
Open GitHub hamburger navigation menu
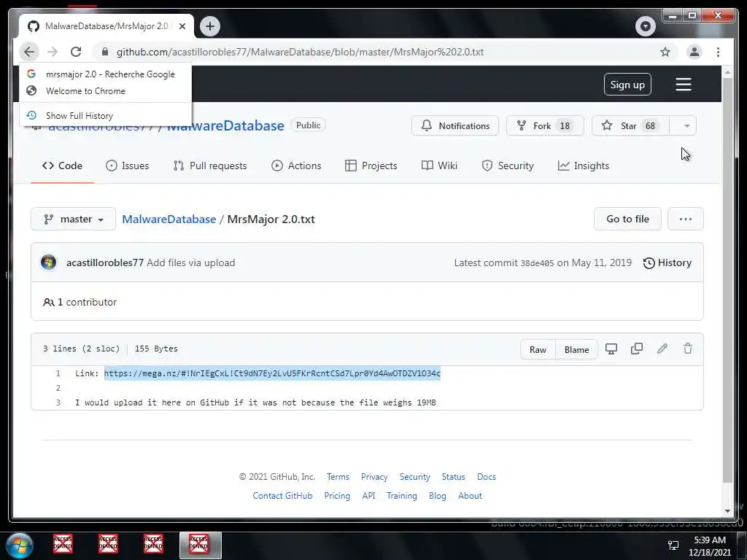[x=683, y=85]
